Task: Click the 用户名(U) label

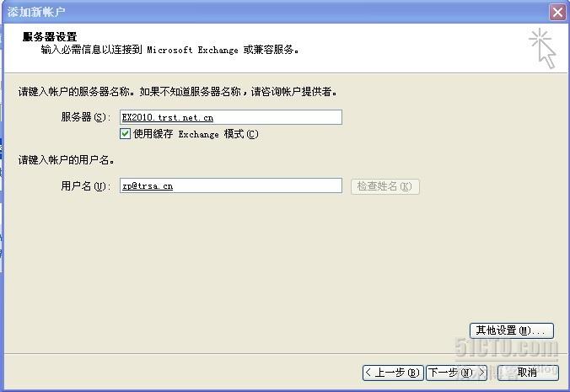Action: [x=85, y=186]
